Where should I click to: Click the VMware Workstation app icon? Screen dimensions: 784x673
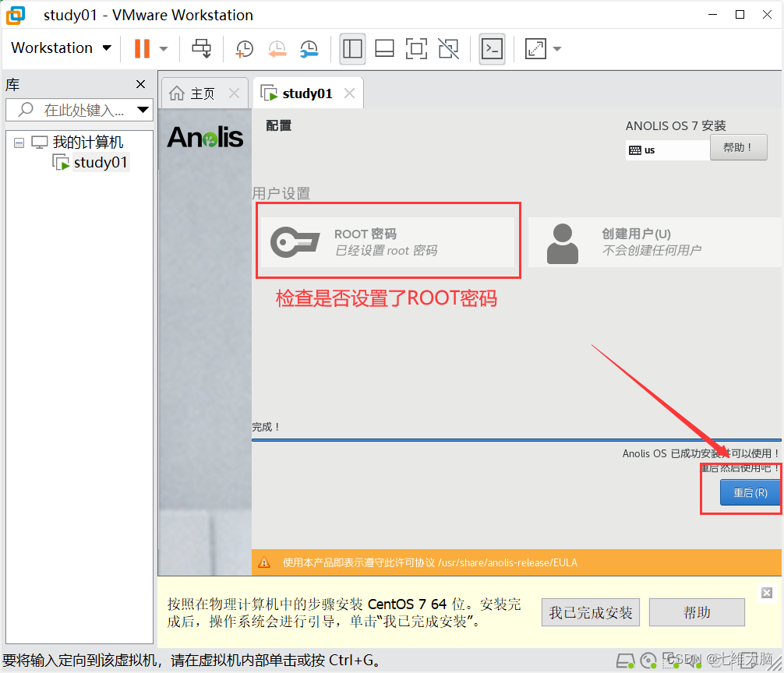[x=16, y=15]
